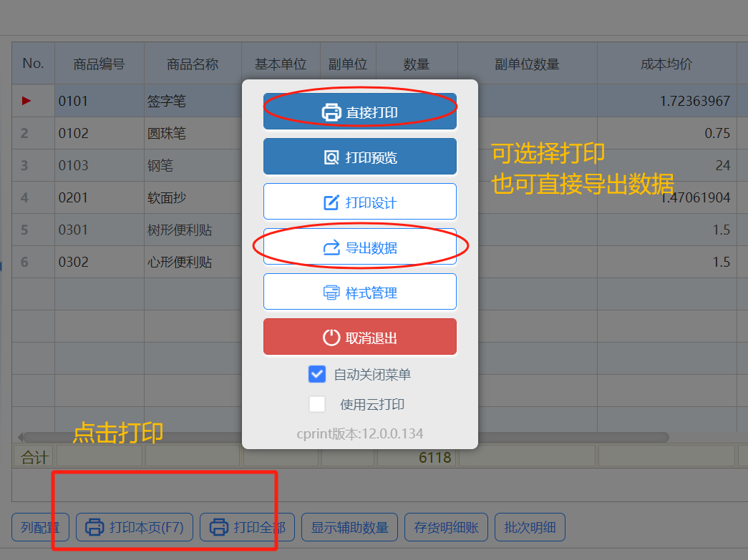Click the horizontal scrollbar under the table
The width and height of the screenshot is (748, 560).
click(573, 437)
